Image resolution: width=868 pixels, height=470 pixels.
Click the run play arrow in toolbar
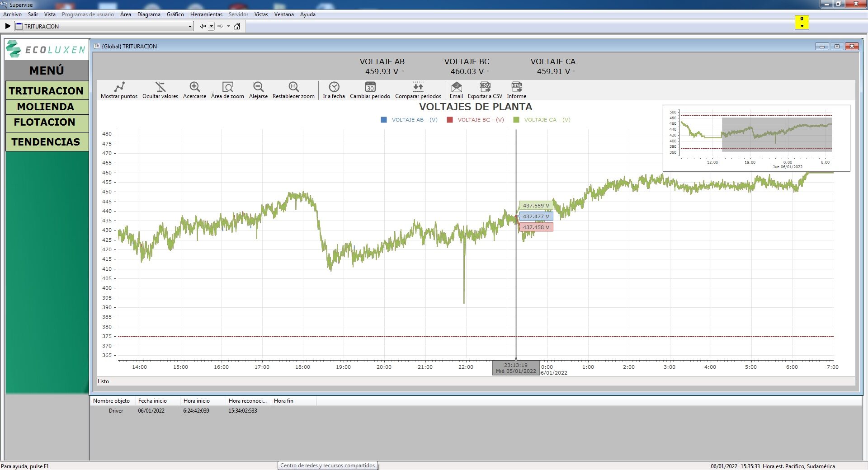(8, 26)
